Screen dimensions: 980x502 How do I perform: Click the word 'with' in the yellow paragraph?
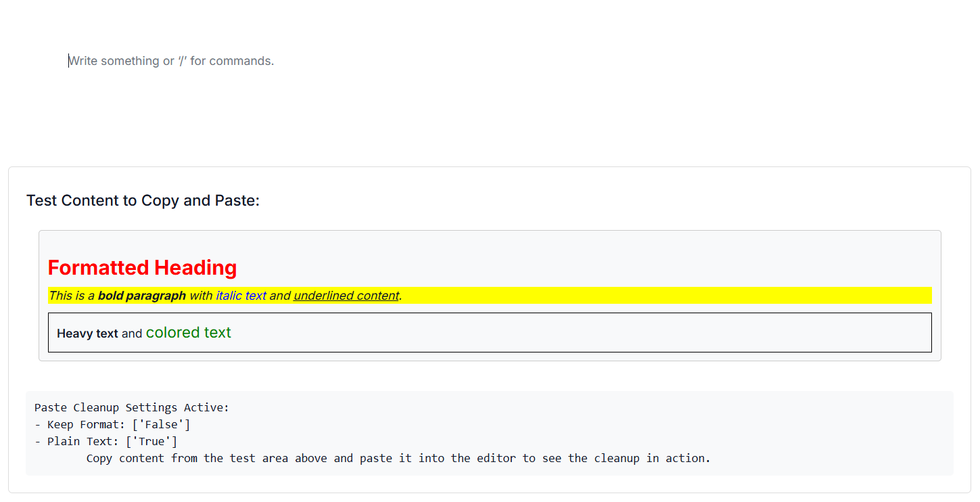(x=201, y=296)
